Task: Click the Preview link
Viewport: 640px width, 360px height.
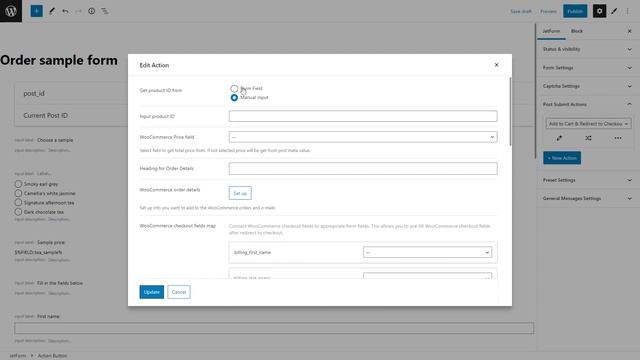Action: coord(548,11)
